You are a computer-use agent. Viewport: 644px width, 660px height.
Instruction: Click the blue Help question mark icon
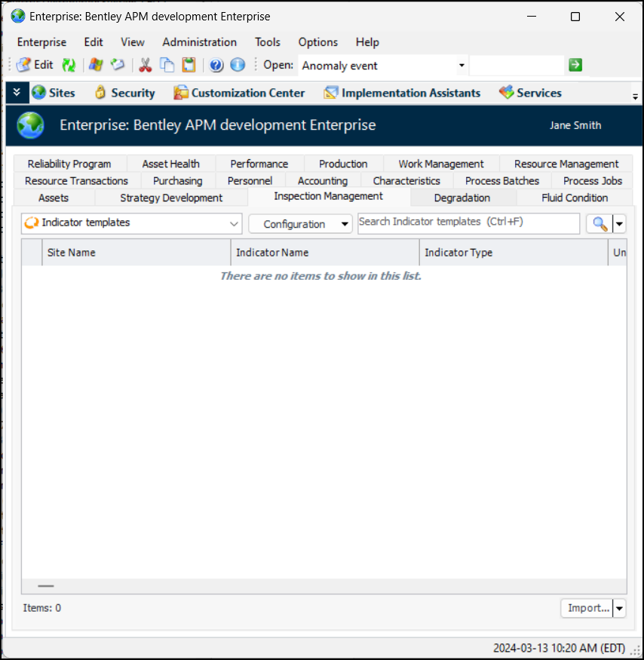coord(216,65)
